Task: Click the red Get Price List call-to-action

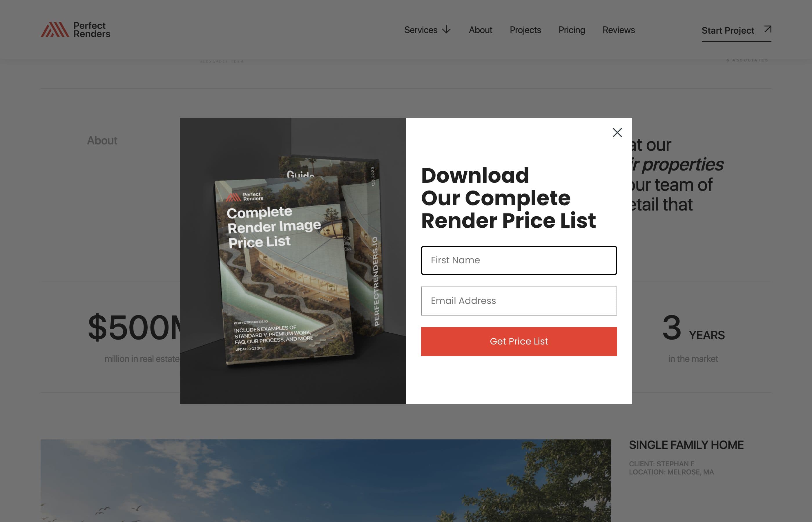Action: 519,341
